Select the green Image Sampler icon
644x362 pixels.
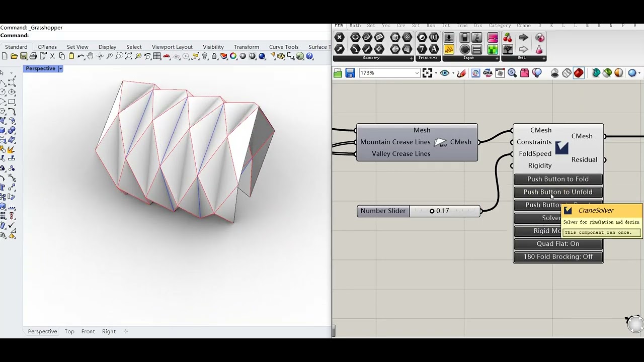coord(493,49)
